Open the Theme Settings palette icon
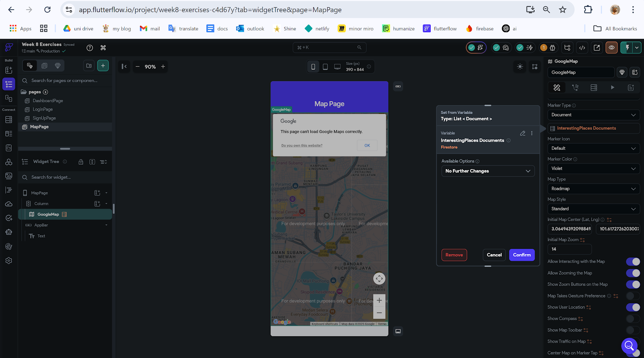The image size is (644, 358). coord(9,246)
